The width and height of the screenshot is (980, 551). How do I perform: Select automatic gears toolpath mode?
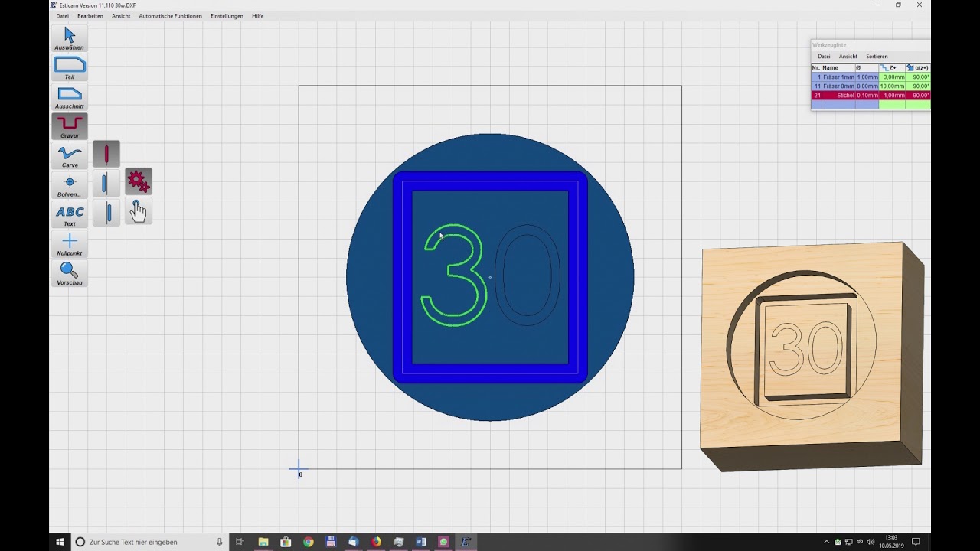(x=139, y=181)
